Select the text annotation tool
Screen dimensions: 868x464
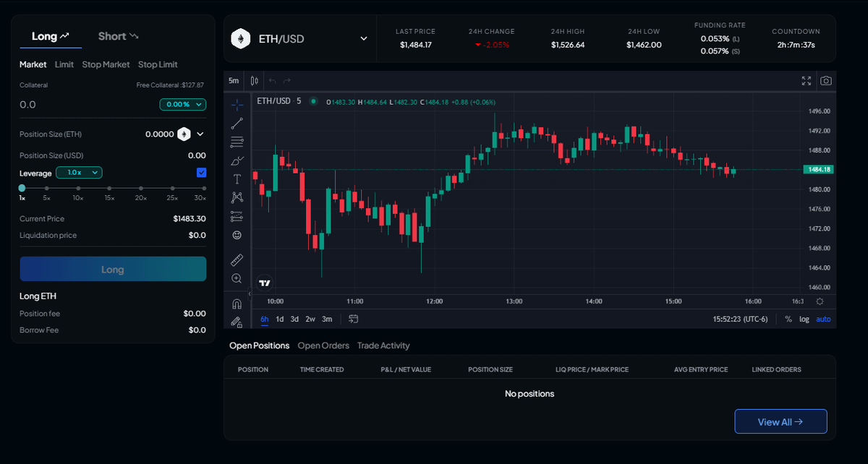237,179
